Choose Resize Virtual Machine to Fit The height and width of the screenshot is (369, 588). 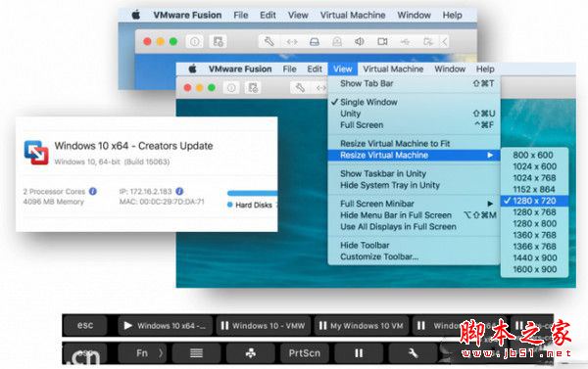414,144
